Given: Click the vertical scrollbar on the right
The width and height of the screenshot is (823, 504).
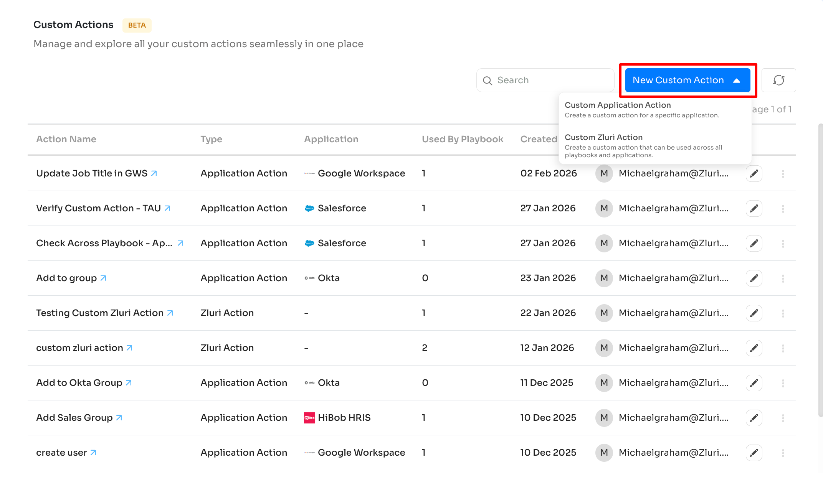Looking at the screenshot, I should [820, 268].
